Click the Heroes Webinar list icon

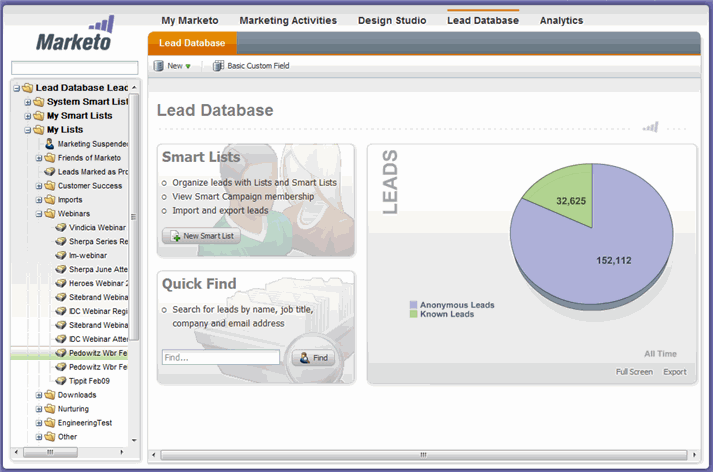60,283
